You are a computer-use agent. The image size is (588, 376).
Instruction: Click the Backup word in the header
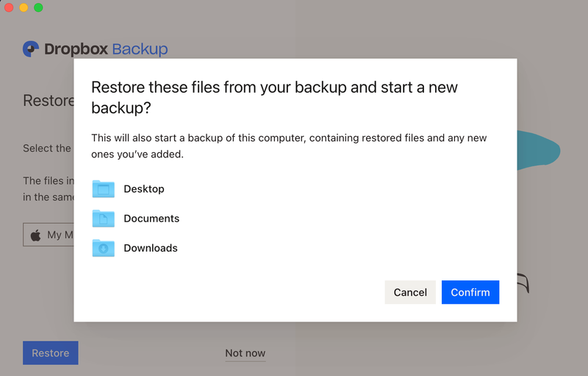coord(140,49)
